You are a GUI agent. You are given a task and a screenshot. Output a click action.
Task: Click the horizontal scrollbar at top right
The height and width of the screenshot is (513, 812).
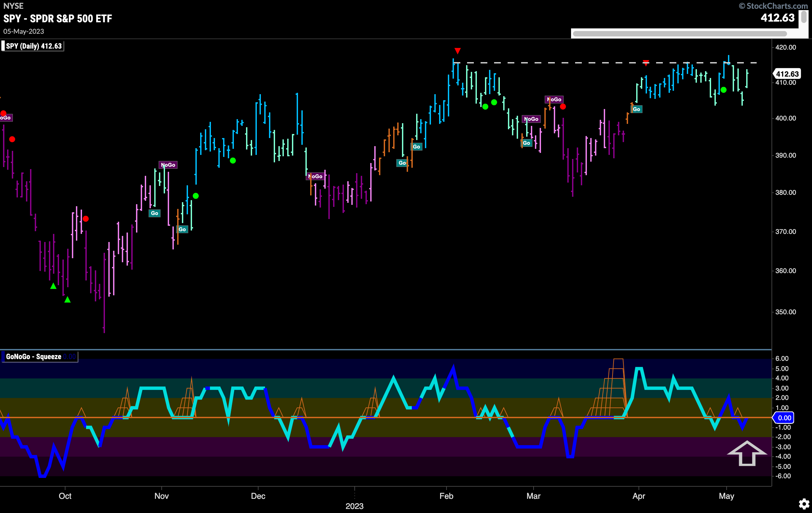tap(680, 34)
